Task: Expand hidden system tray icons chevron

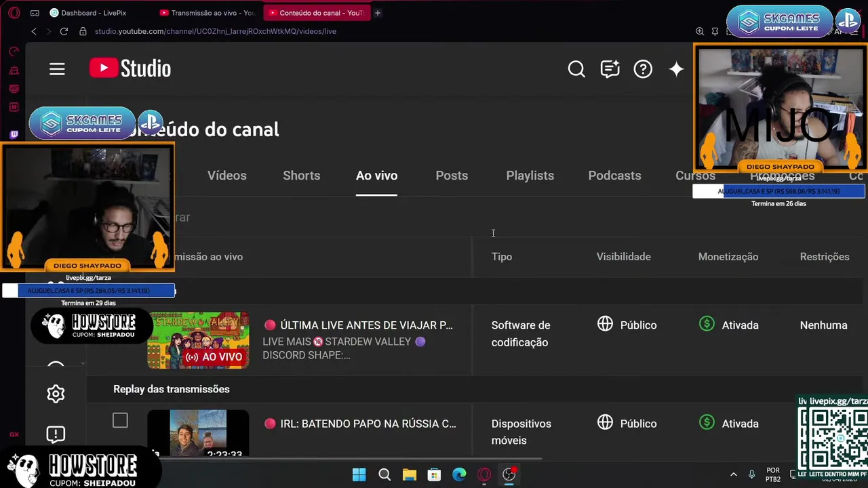Action: pos(733,474)
